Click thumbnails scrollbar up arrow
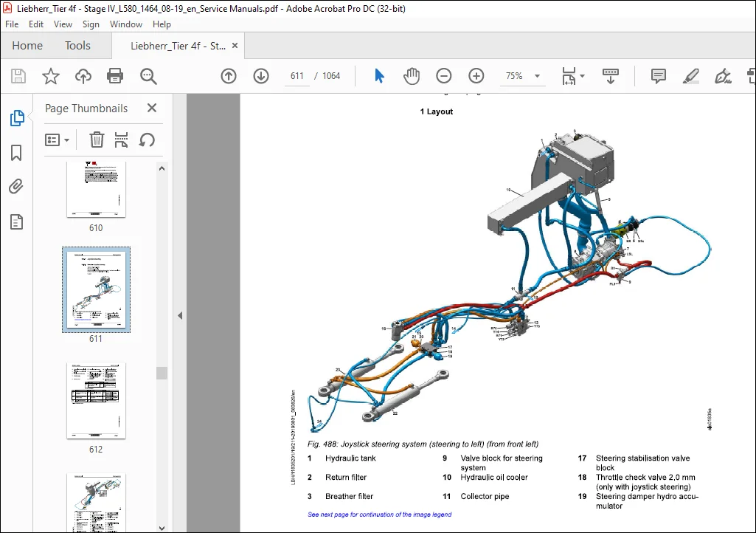Viewport: 756px width, 533px height. [162, 168]
